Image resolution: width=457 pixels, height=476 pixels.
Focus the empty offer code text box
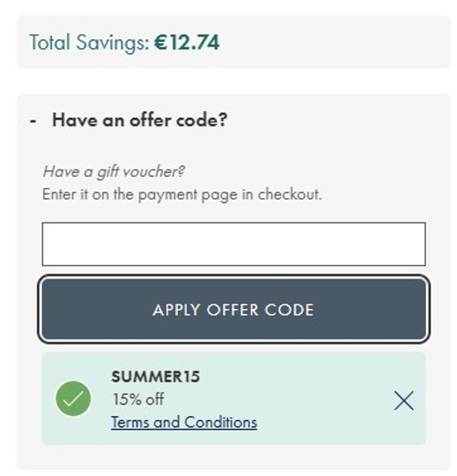[x=233, y=244]
